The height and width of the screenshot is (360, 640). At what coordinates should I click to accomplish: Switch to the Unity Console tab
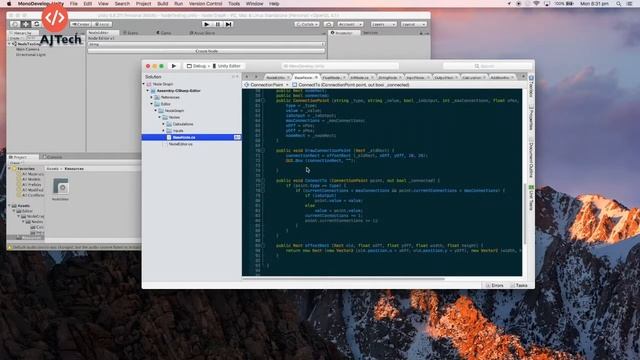[x=53, y=157]
